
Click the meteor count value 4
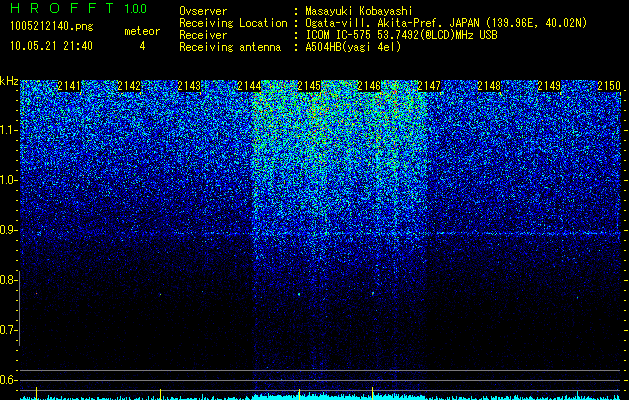coord(142,46)
